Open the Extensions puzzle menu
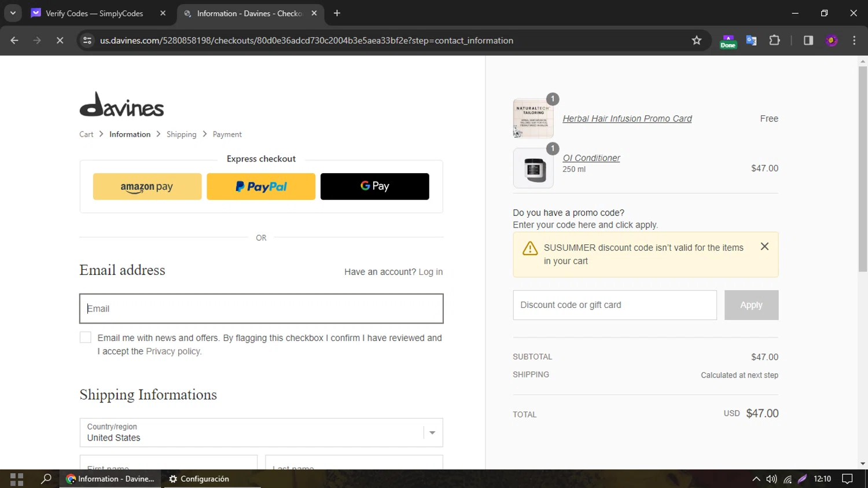This screenshot has height=488, width=868. coord(774,41)
